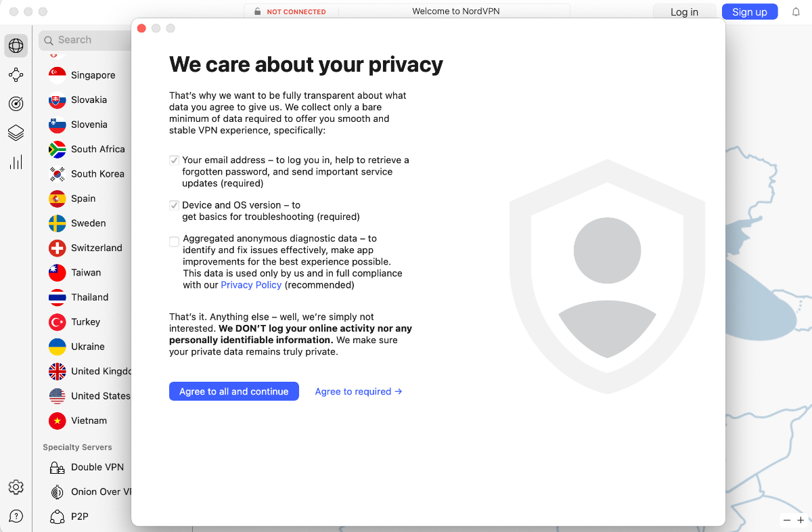
Task: Click the notifications bell icon
Action: 796,12
